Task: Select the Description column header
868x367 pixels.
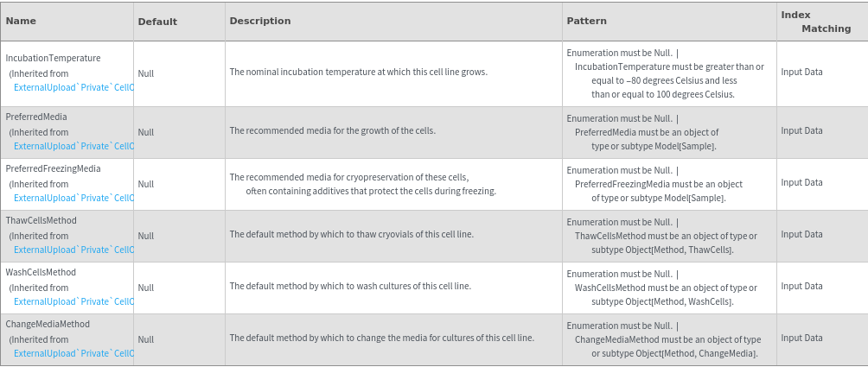Action: (x=260, y=21)
